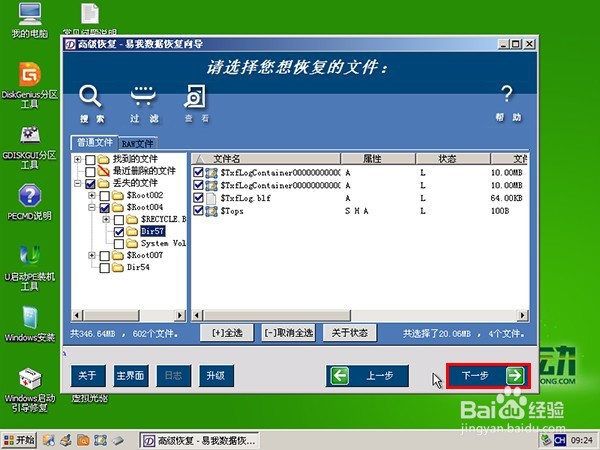Expand the $RECYCLE.B tree node
Image resolution: width=600 pixels, height=450 pixels.
[x=106, y=219]
